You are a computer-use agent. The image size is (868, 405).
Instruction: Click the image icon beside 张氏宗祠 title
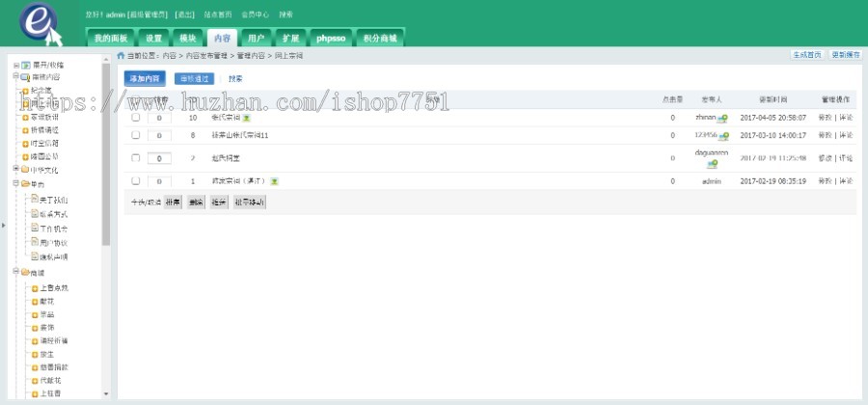point(247,118)
